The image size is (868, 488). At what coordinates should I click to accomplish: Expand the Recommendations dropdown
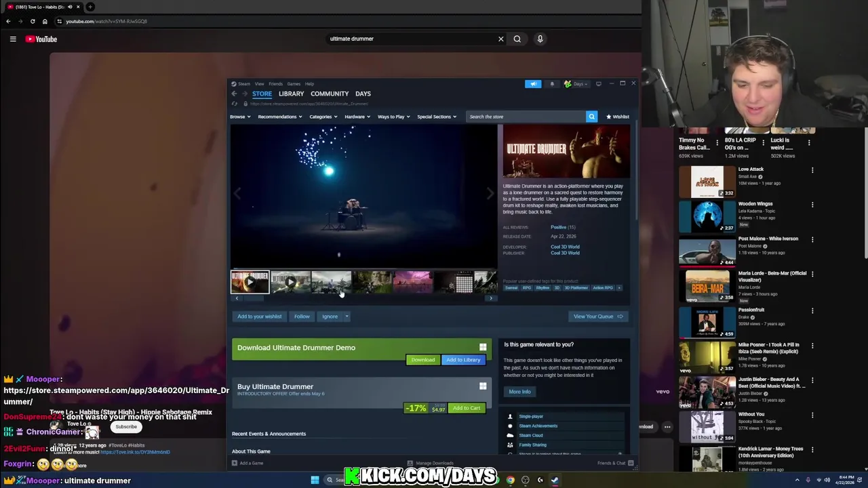click(280, 117)
